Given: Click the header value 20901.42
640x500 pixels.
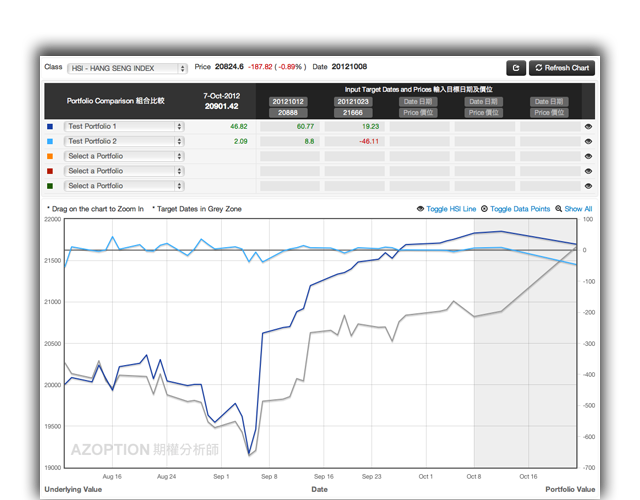Looking at the screenshot, I should pos(222,107).
